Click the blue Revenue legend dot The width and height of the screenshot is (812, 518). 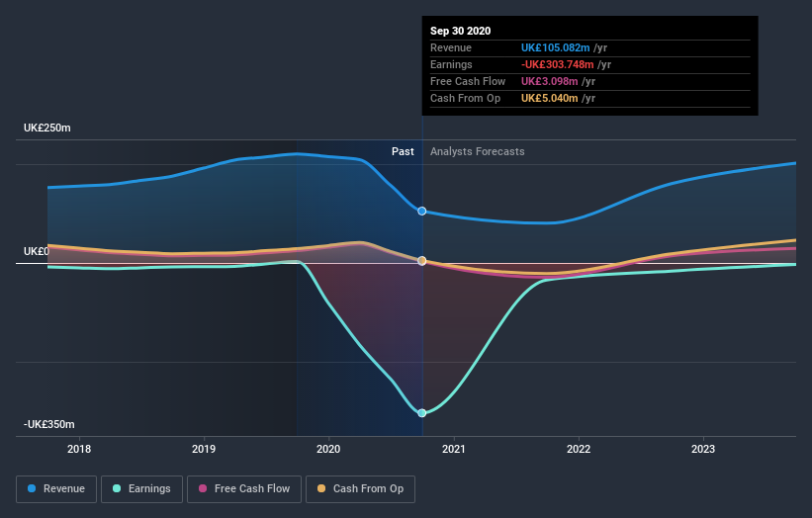(x=32, y=488)
